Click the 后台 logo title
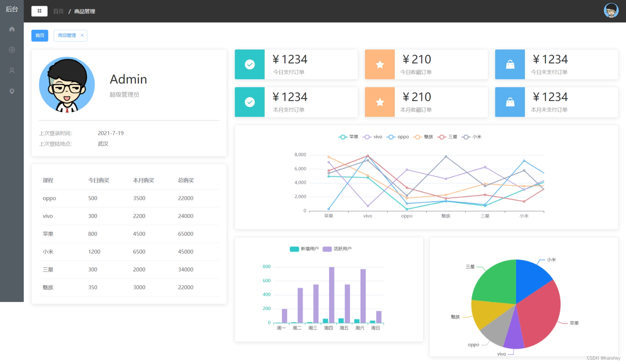The width and height of the screenshot is (626, 364). coord(12,9)
